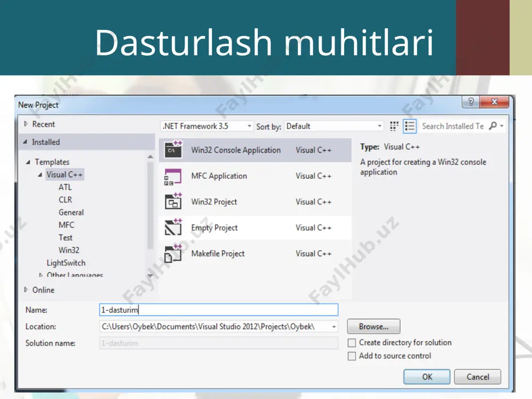Viewport: 532px width, 399px height.
Task: Select the Empty Project name text
Action: point(214,228)
